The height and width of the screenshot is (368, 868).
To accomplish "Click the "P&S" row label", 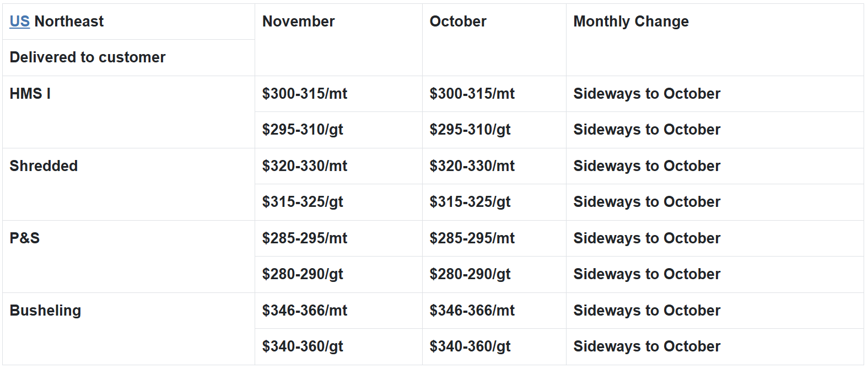I will 25,238.
